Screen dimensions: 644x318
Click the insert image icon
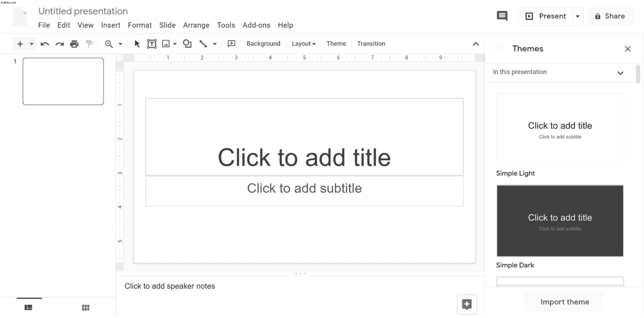pyautogui.click(x=166, y=44)
